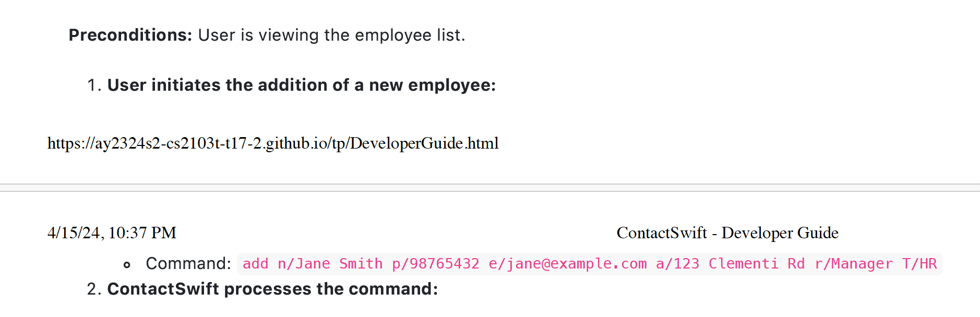
Task: Click heading 'User initiates the addition of a new employee'
Action: coord(301,85)
